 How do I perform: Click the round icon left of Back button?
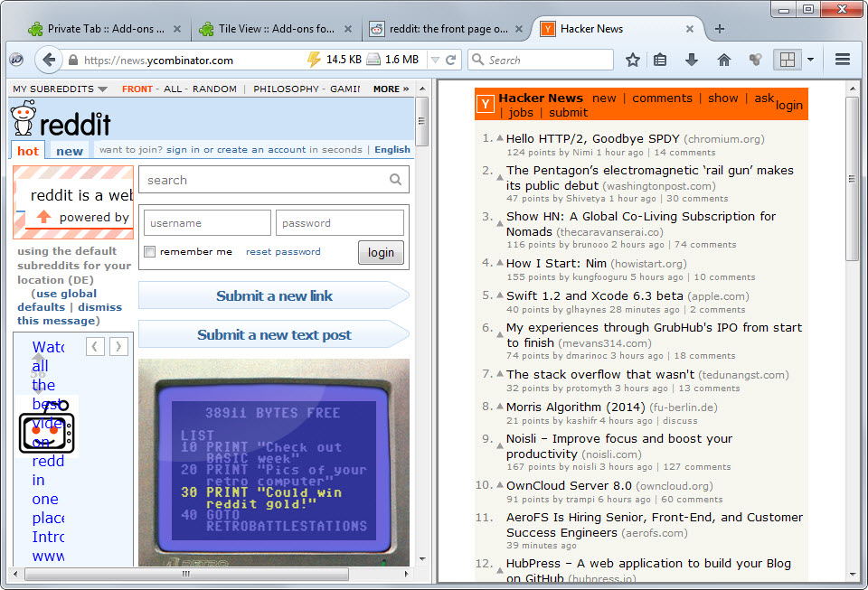pos(16,60)
